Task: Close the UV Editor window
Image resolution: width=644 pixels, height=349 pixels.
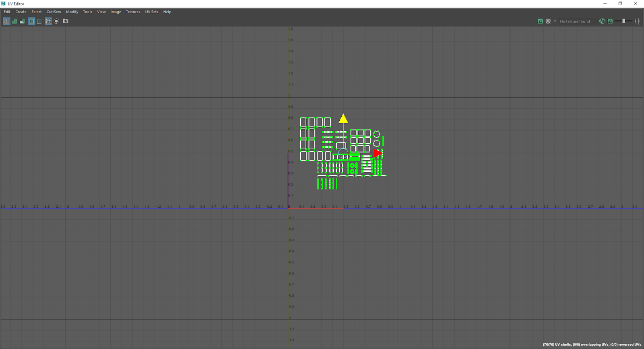Action: [x=636, y=4]
